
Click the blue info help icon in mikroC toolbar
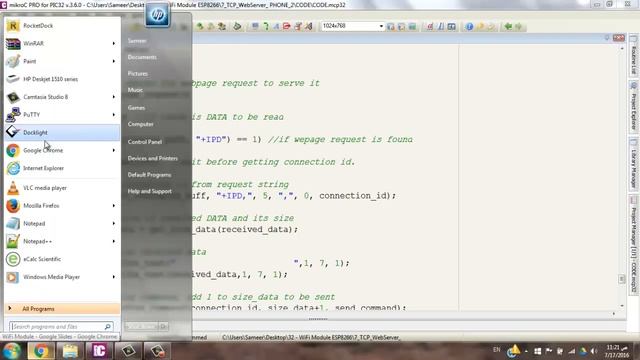(x=469, y=27)
